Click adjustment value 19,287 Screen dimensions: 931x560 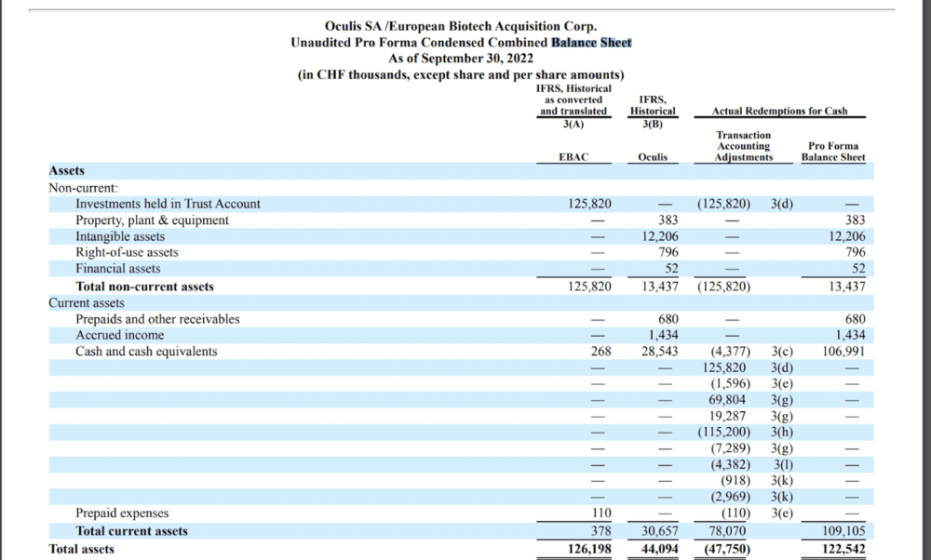pyautogui.click(x=727, y=416)
